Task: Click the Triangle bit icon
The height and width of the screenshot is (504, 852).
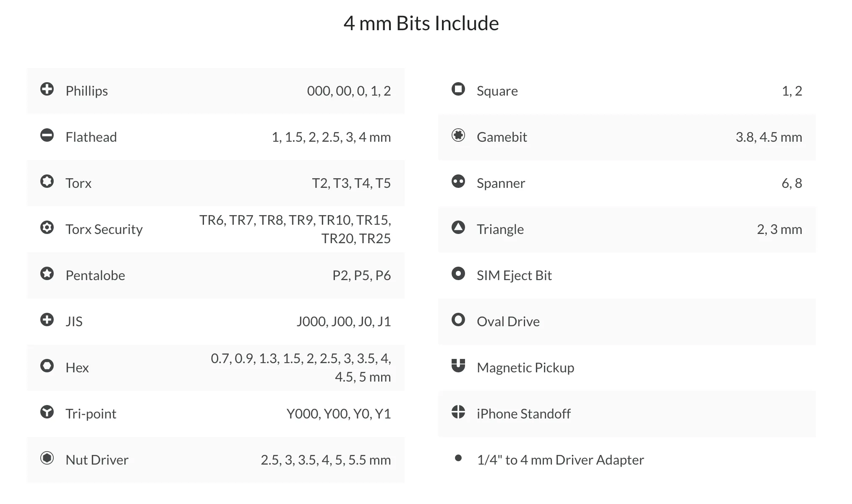Action: click(458, 227)
